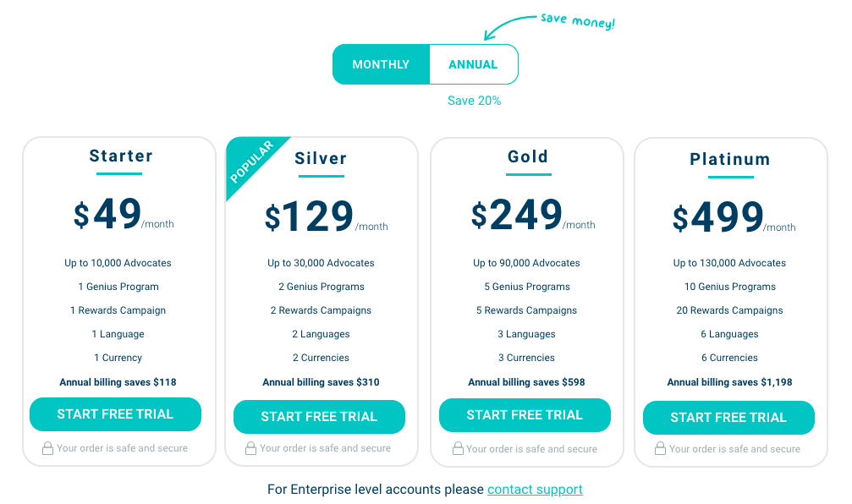Viewport: 852px width, 504px height.
Task: Click the Save money! handwritten note
Action: point(578,21)
